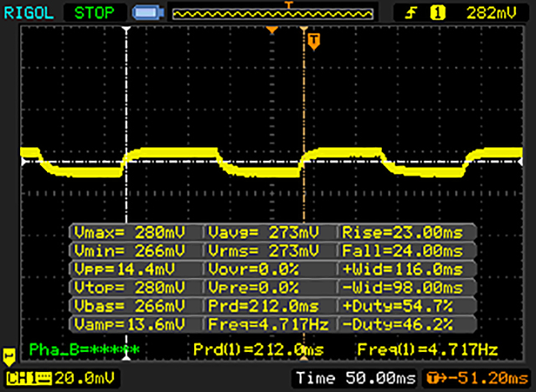536x392 pixels.
Task: Click the -51.20ms trigger offset readout
Action: pyautogui.click(x=477, y=378)
